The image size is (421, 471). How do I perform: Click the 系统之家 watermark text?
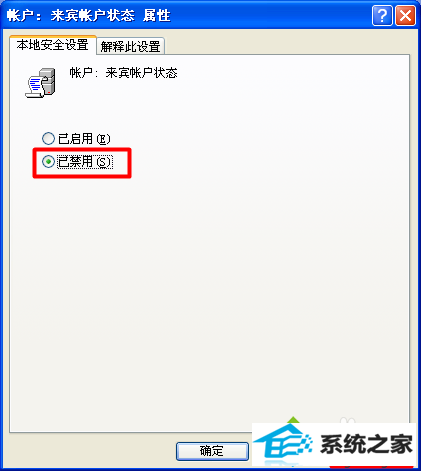point(366,444)
